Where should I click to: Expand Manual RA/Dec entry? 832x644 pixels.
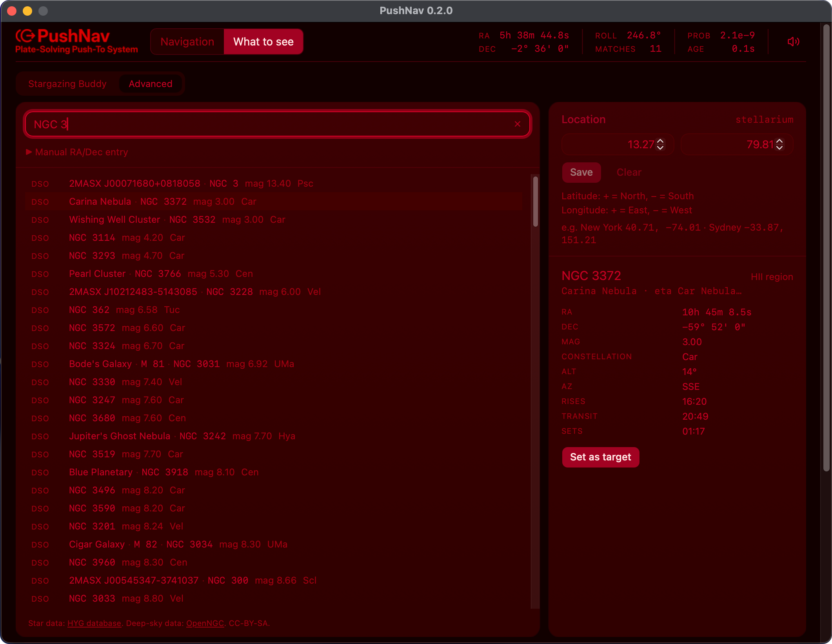[77, 152]
